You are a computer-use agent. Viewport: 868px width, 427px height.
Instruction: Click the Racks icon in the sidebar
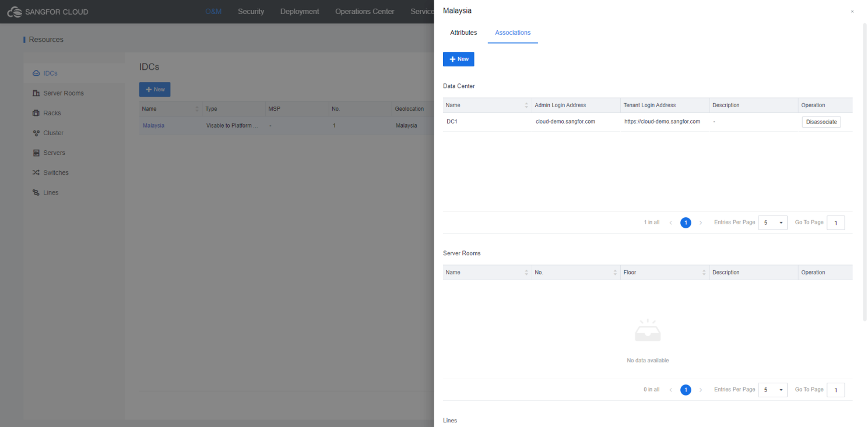point(36,113)
